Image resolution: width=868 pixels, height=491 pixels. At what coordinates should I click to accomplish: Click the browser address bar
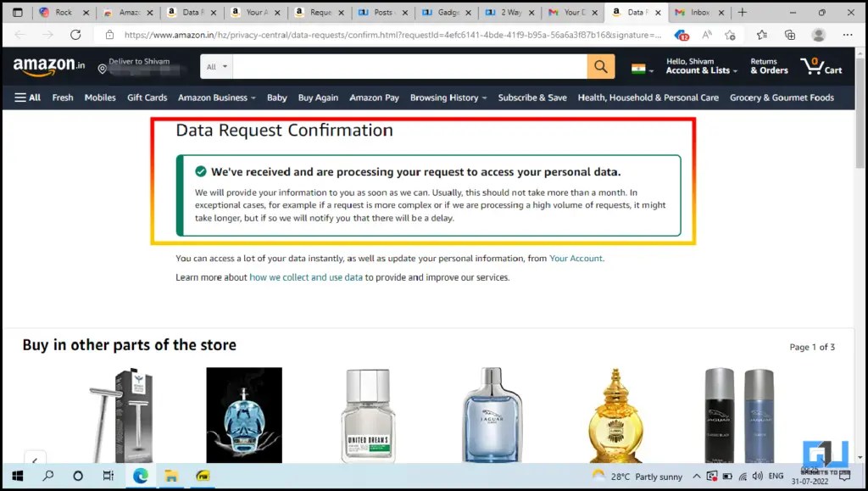(x=339, y=35)
